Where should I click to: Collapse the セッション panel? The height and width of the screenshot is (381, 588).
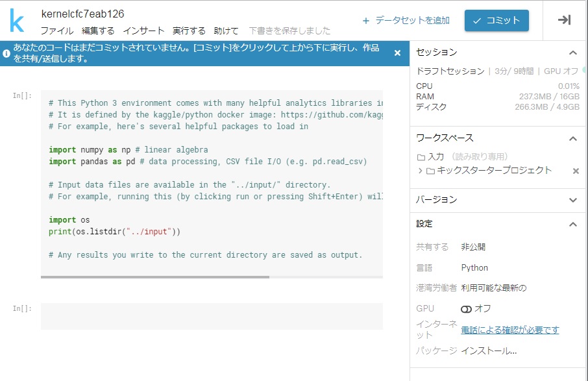572,53
